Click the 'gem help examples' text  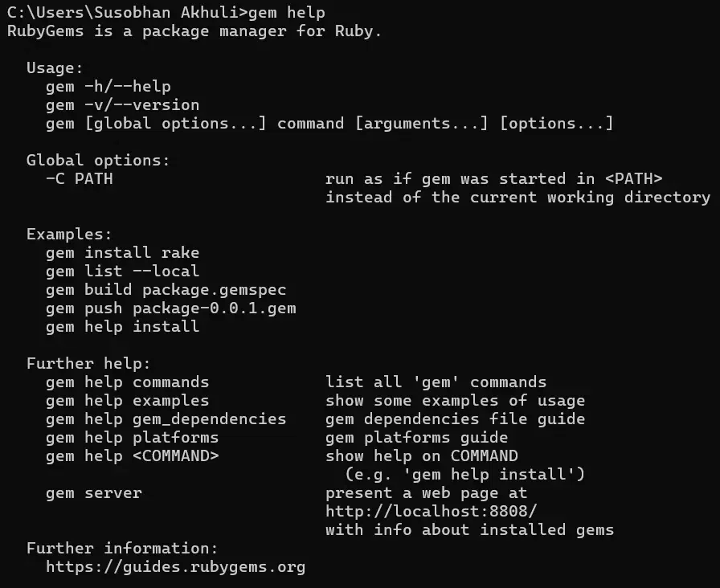tap(127, 401)
